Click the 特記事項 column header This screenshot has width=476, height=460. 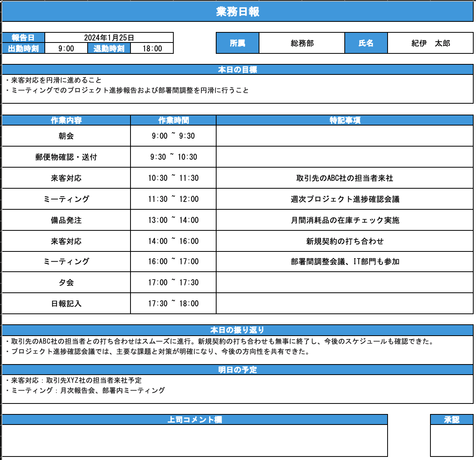coord(344,120)
